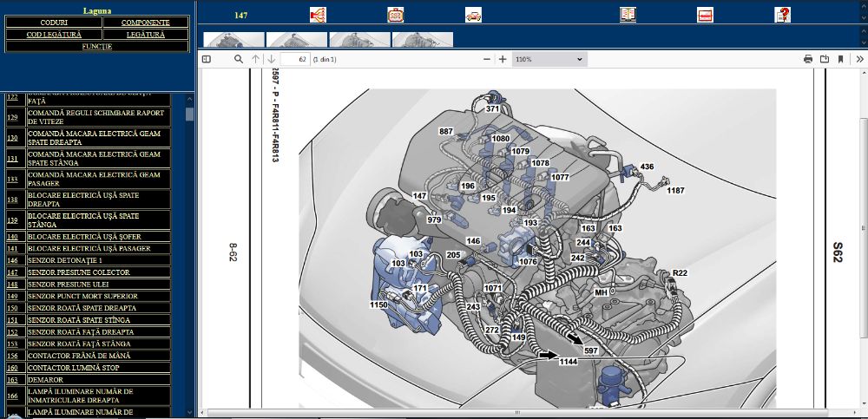This screenshot has width=868, height=419.
Task: Click component code link 146
Action: 12,261
